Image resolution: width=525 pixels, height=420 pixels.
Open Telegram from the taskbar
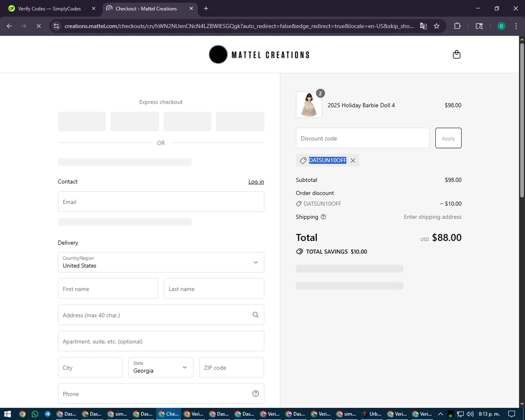48,414
